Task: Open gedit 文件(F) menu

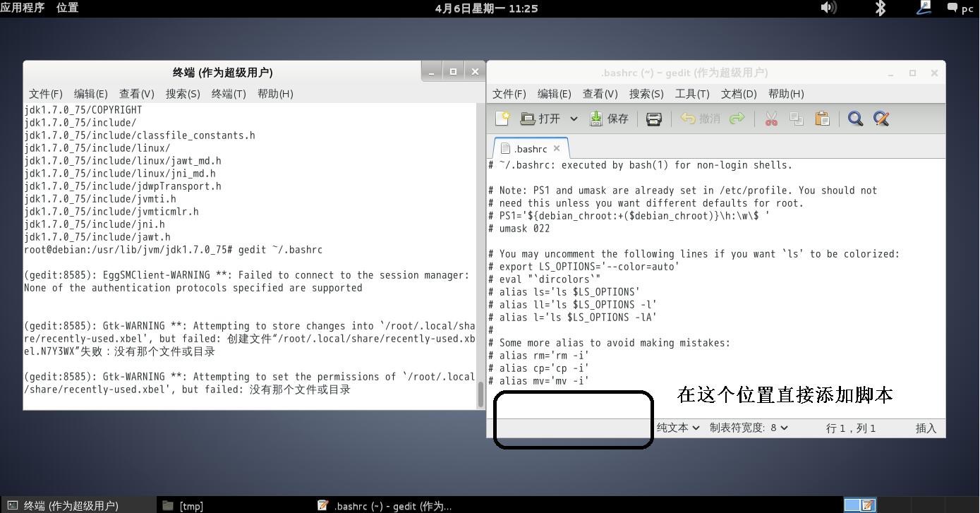Action: tap(509, 94)
